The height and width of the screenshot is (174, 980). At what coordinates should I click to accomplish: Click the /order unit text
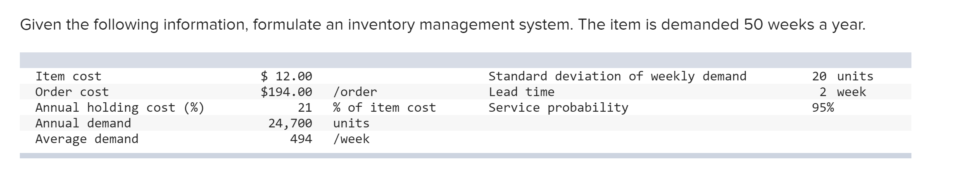coord(355,92)
